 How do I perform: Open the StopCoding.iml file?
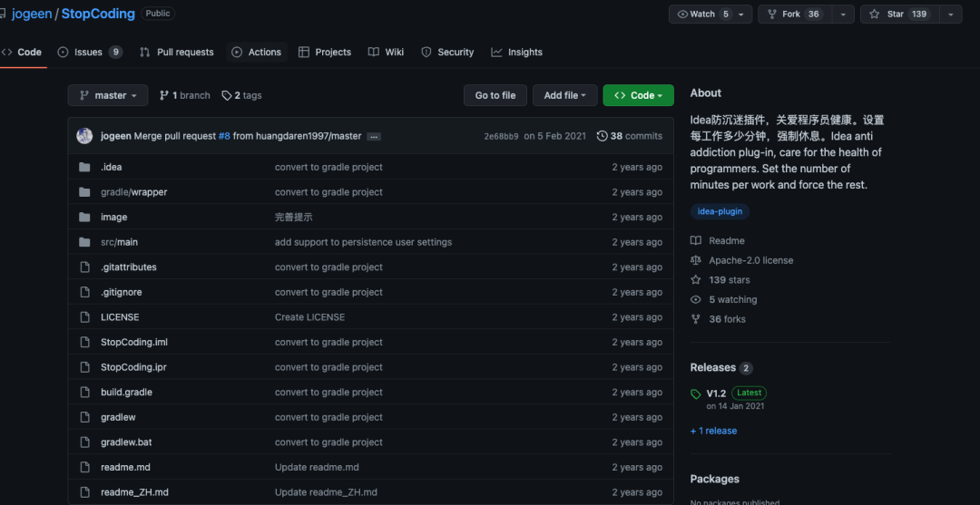[x=133, y=342]
